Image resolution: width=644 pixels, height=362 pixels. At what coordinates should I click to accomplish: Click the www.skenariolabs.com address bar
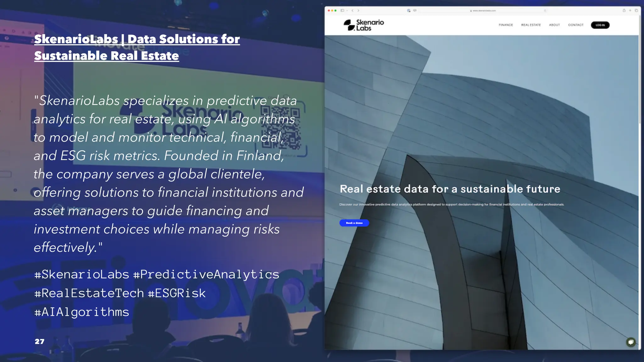[x=483, y=11]
